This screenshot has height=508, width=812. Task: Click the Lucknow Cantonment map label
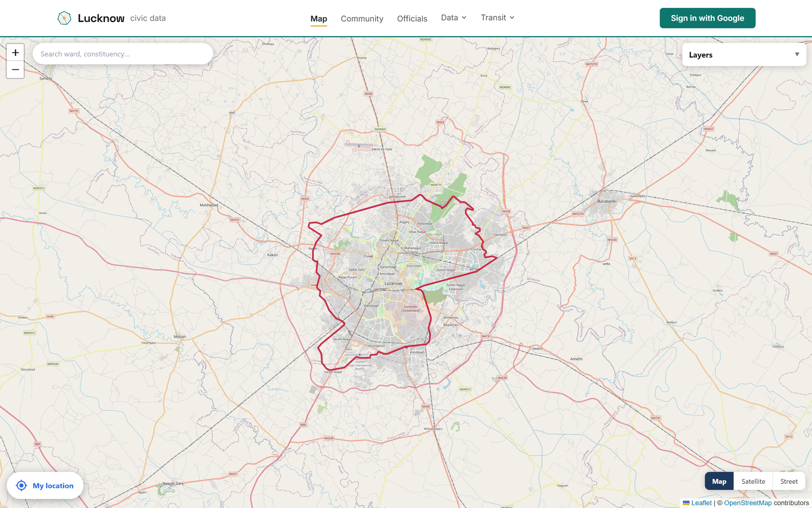tap(411, 309)
